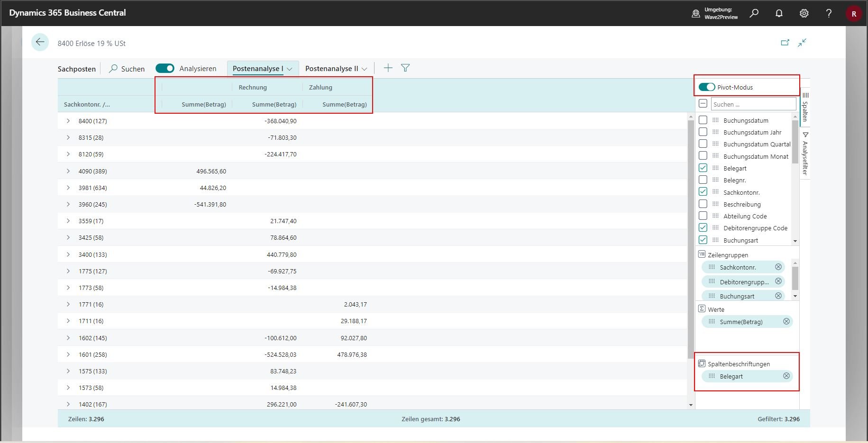Click collapse-all icon beside field search box
Screen dimensions: 868x443
coord(703,103)
